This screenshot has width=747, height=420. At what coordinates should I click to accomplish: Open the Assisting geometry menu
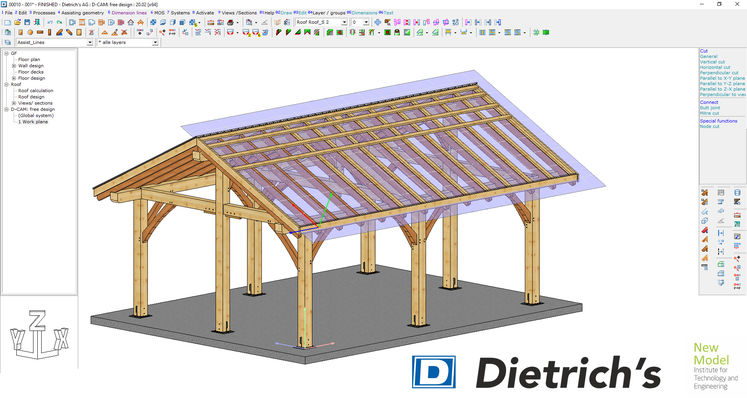91,12
